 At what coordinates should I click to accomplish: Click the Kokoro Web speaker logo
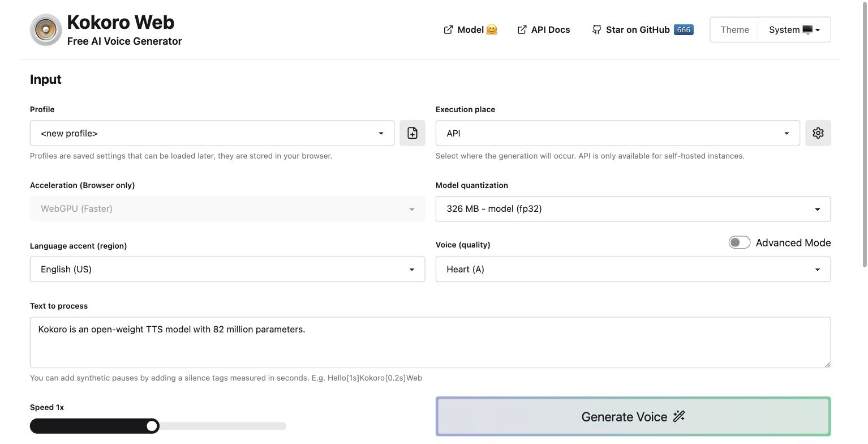pyautogui.click(x=46, y=29)
